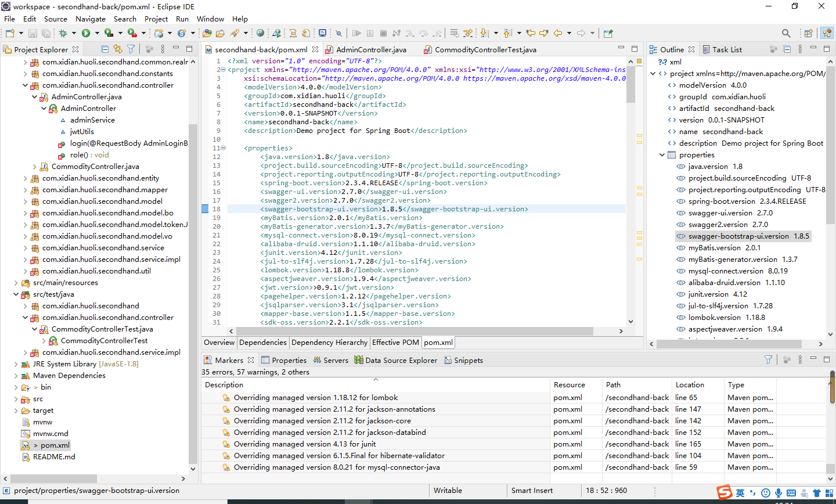Click the web browser globe icon
Image resolution: width=836 pixels, height=504 pixels.
tap(260, 33)
